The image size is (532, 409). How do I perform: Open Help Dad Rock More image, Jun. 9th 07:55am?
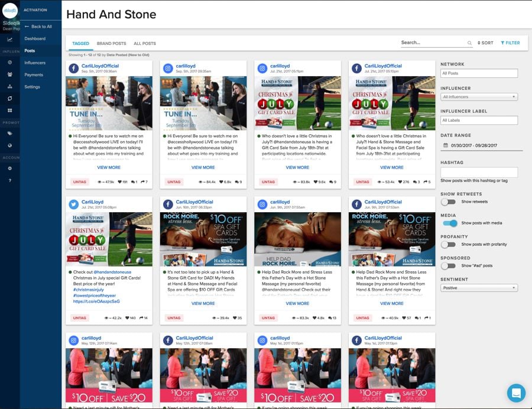[297, 239]
